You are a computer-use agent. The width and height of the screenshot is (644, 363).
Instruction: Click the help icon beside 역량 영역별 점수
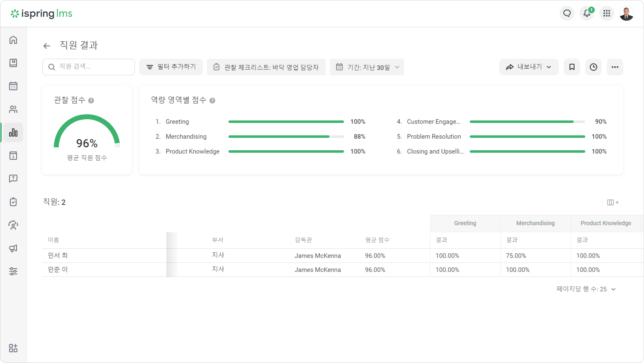click(x=212, y=100)
